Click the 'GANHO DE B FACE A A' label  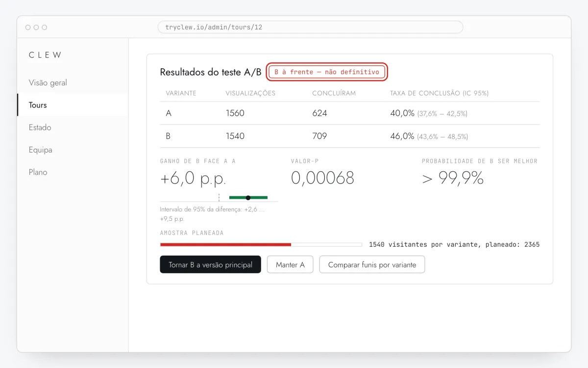[x=198, y=161]
